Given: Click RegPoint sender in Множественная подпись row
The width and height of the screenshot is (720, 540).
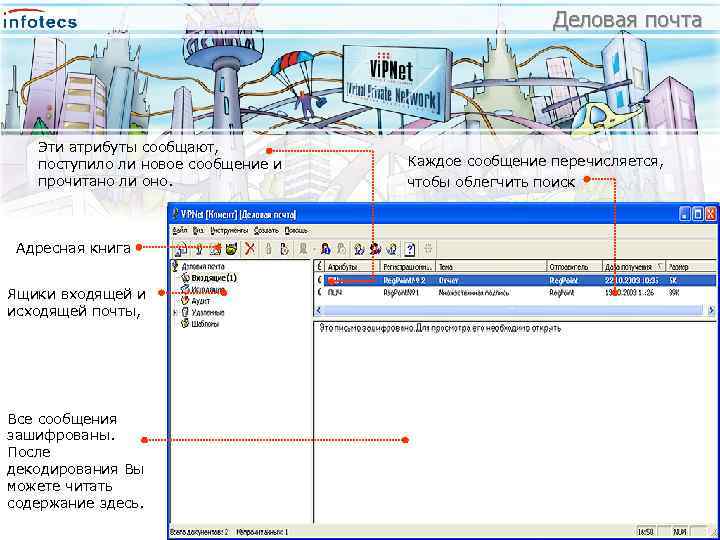Looking at the screenshot, I should [x=561, y=292].
